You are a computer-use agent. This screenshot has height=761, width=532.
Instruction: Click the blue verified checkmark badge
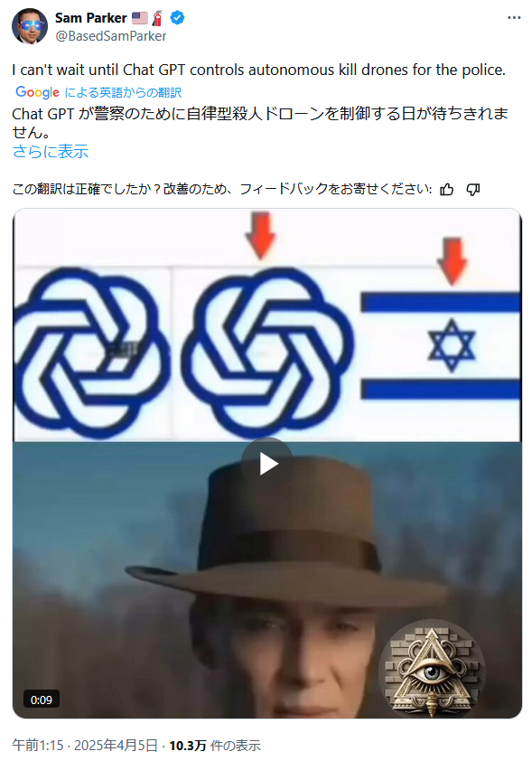(177, 18)
